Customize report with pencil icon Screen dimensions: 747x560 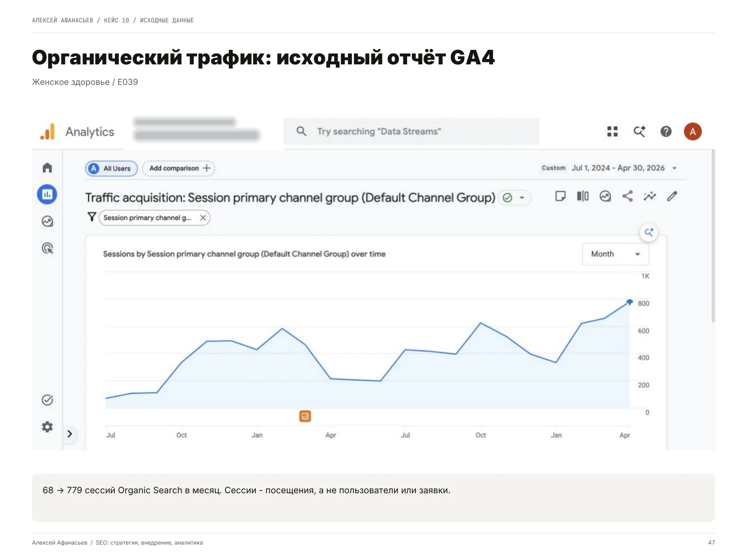672,196
